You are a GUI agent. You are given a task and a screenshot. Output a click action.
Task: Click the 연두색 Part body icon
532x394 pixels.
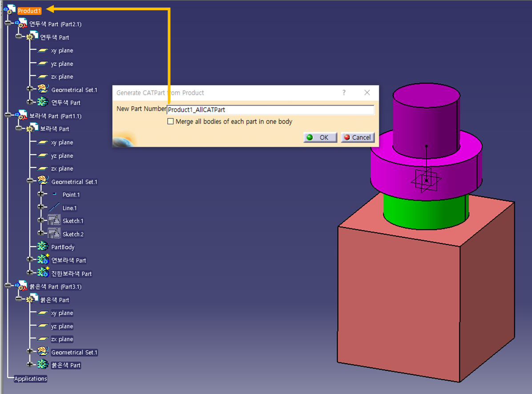(x=43, y=102)
